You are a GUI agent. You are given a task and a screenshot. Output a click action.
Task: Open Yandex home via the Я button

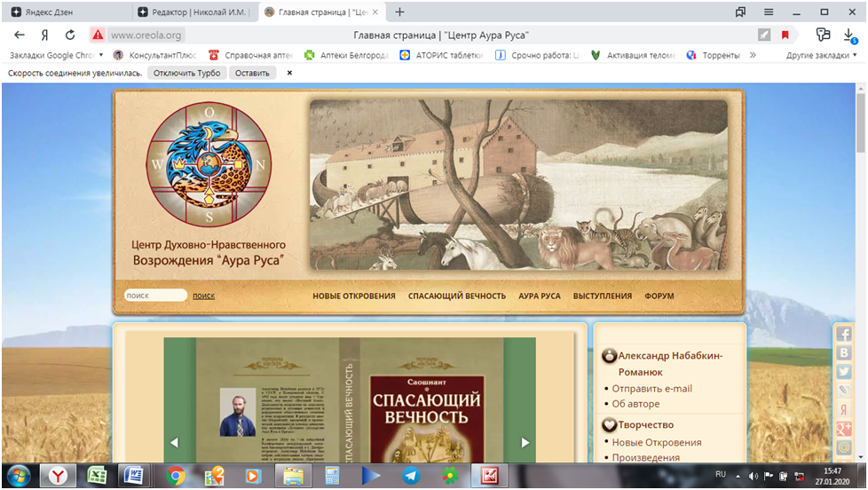tap(45, 35)
